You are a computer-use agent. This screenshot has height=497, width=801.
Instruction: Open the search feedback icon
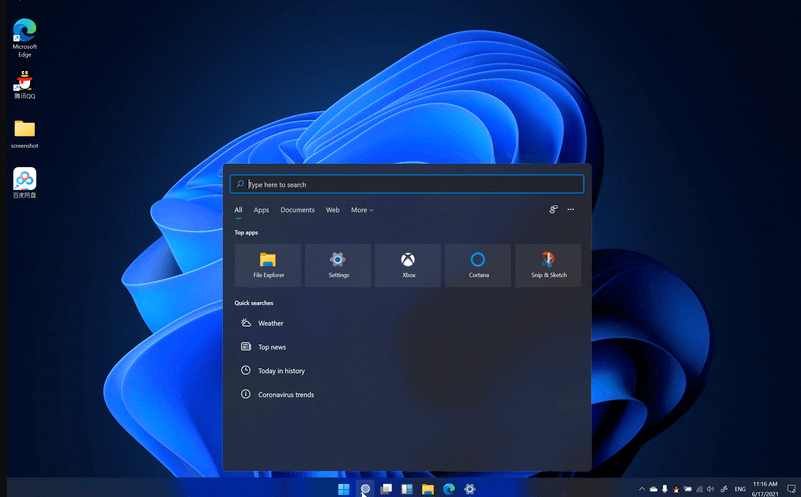pos(553,210)
